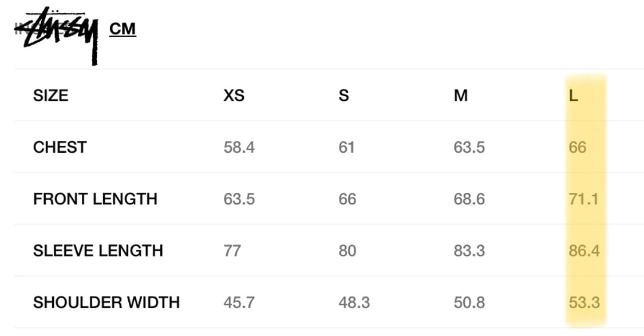This screenshot has width=644, height=336.
Task: Click sleeve length value 77
Action: [232, 251]
